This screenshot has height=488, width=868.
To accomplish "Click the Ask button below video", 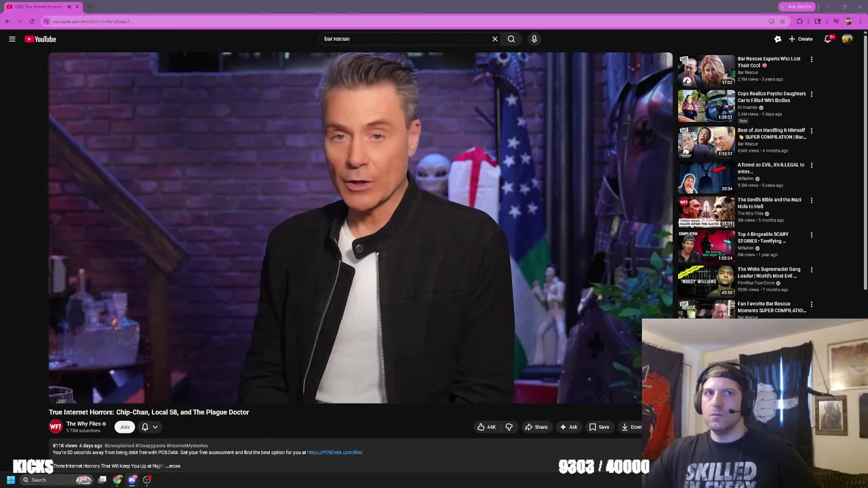I will click(568, 427).
